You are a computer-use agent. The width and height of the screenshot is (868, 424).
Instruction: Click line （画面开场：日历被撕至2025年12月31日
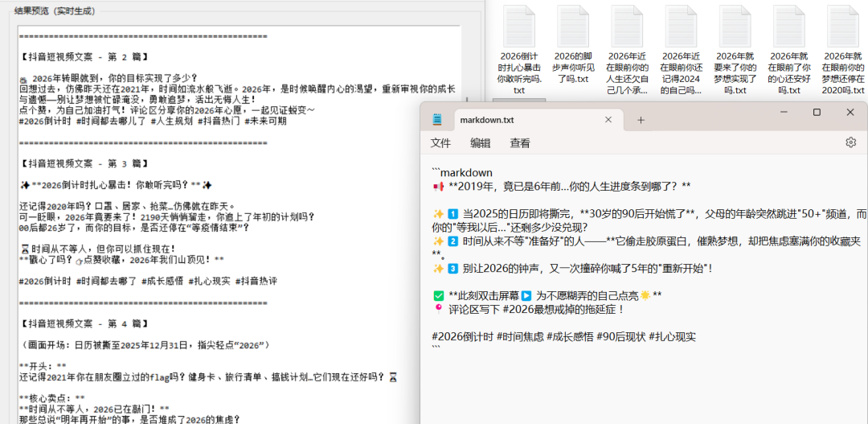pyautogui.click(x=145, y=344)
